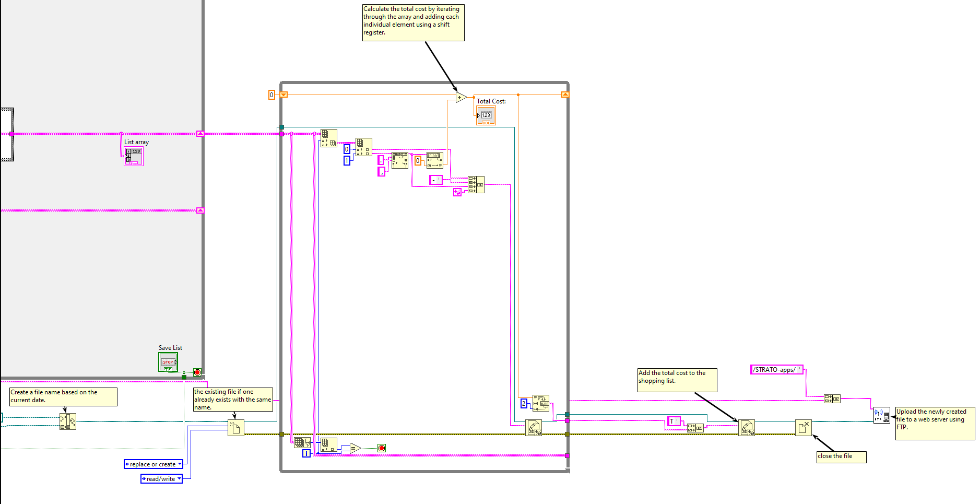Select the FTP upload VI icon

pos(881,416)
